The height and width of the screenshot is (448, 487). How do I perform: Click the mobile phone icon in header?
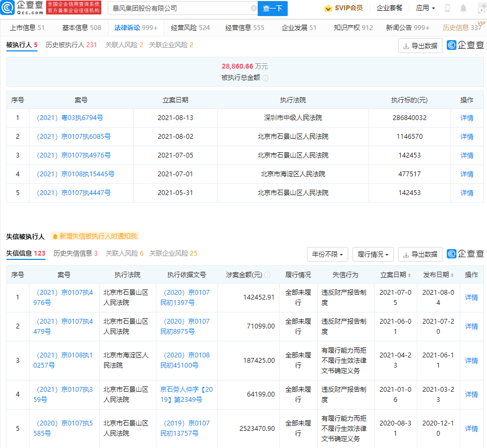click(x=447, y=9)
